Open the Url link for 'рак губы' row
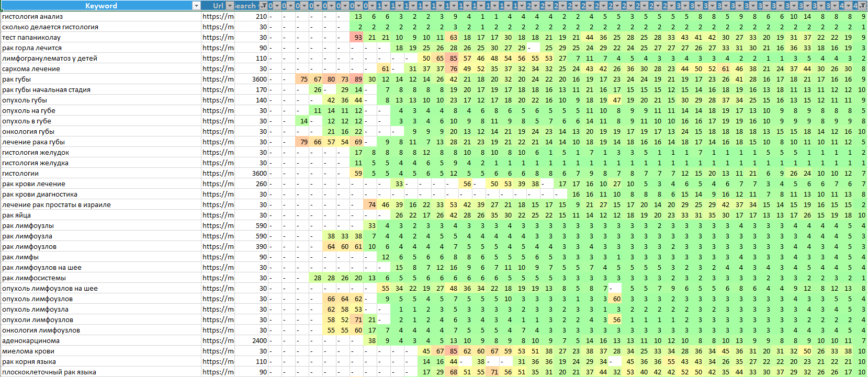Screen dimensions: 868x377 (x=218, y=79)
